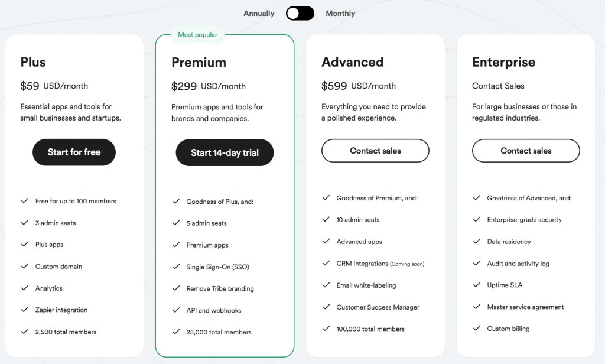Click the checkmark beside CRM integrations

tap(326, 263)
